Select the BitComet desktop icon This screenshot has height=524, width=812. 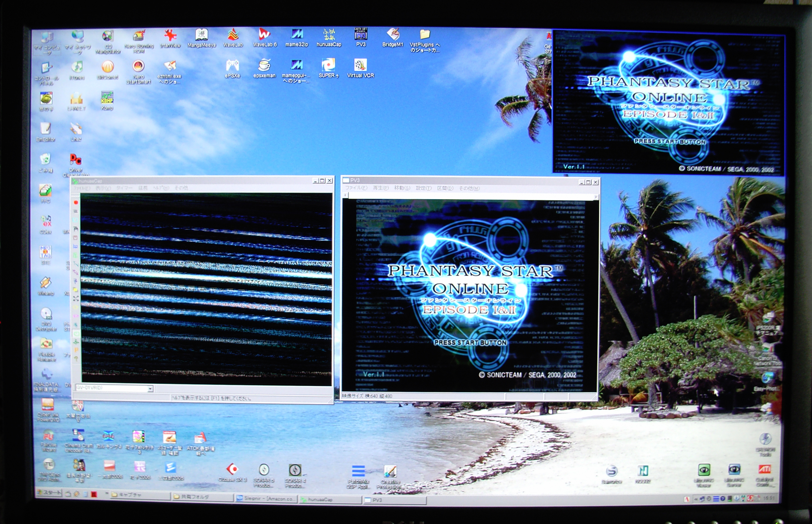tap(108, 70)
